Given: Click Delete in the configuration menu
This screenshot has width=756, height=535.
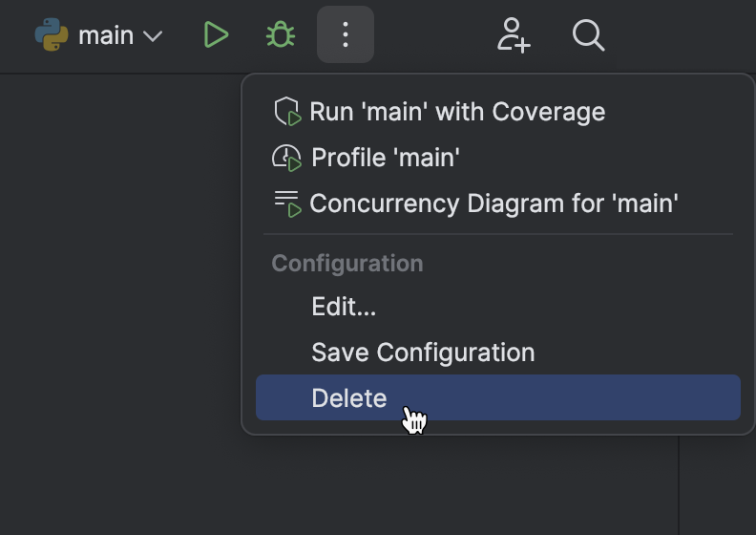Looking at the screenshot, I should (349, 398).
